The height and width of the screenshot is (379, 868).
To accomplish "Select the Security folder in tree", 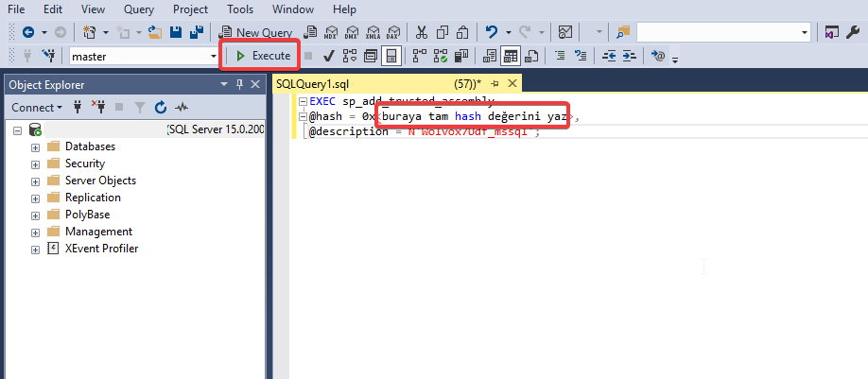I will click(84, 164).
